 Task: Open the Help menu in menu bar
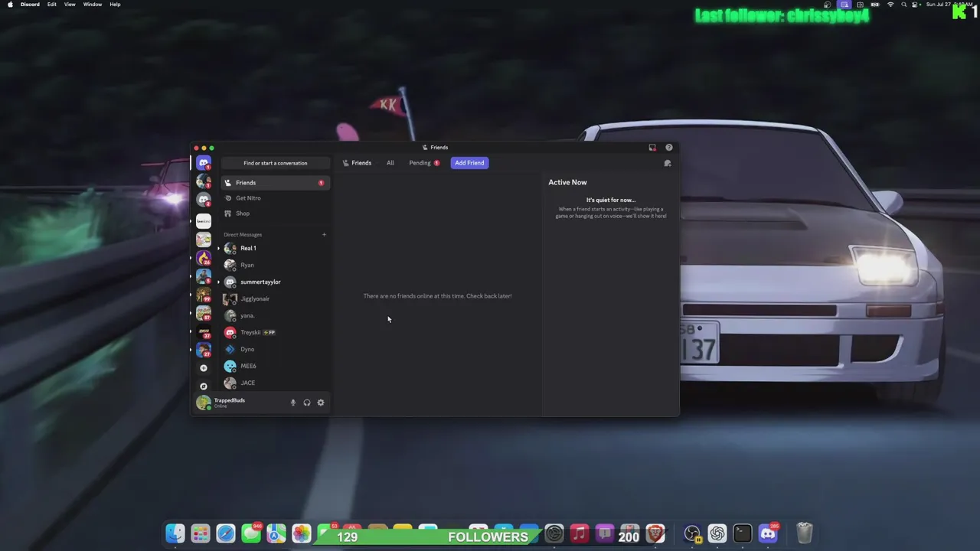click(x=115, y=5)
